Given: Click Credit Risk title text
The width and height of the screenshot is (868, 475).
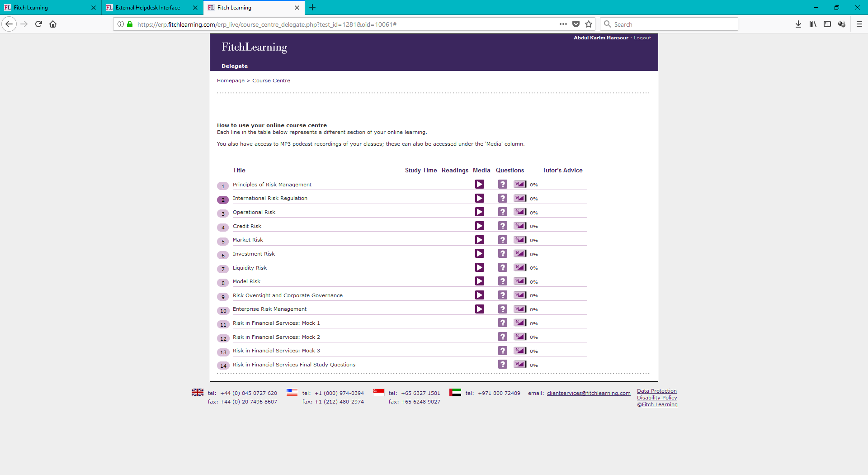Looking at the screenshot, I should click(x=247, y=226).
